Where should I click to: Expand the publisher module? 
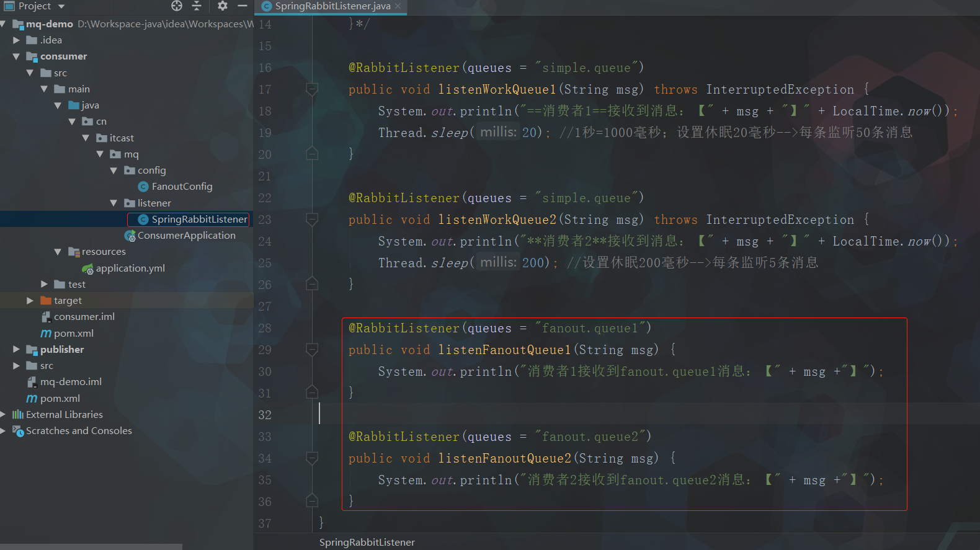[x=17, y=349]
